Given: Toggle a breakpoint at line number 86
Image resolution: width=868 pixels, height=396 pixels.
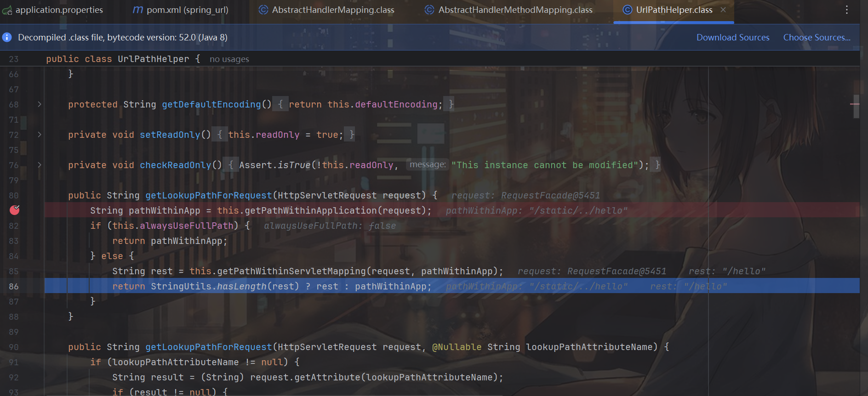Looking at the screenshot, I should [14, 286].
